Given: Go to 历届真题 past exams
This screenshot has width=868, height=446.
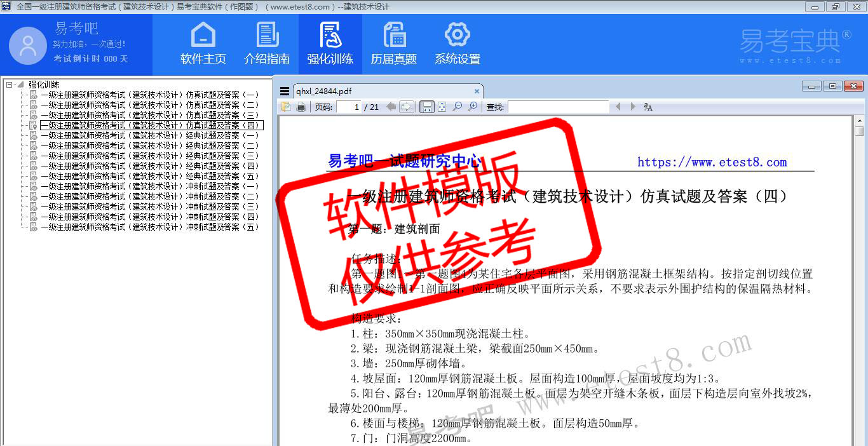Looking at the screenshot, I should point(394,44).
